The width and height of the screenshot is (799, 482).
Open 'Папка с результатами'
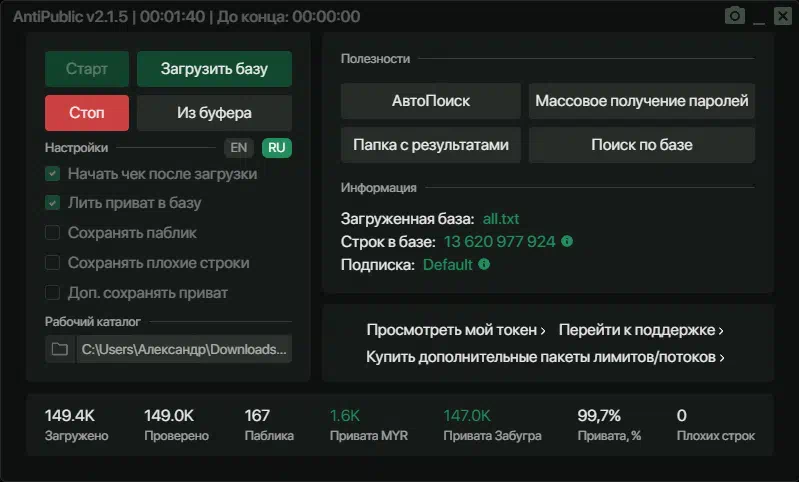pyautogui.click(x=431, y=145)
